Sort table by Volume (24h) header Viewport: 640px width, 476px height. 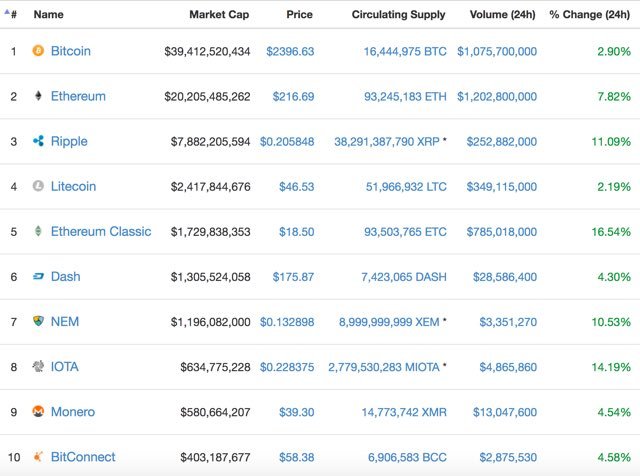(502, 15)
